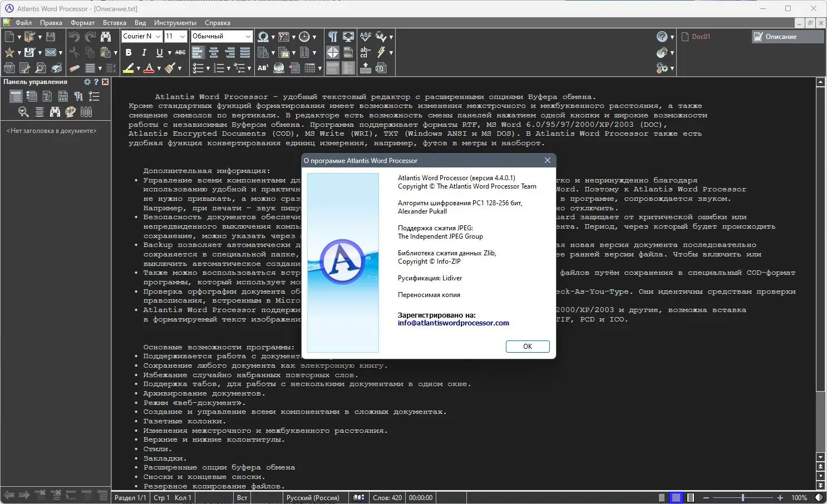
Task: Open the Формат menu
Action: point(82,23)
